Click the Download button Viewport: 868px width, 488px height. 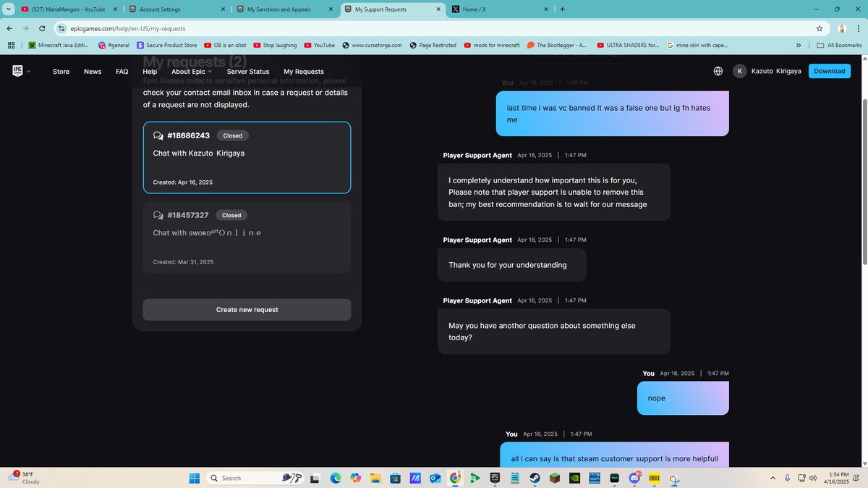click(x=830, y=71)
